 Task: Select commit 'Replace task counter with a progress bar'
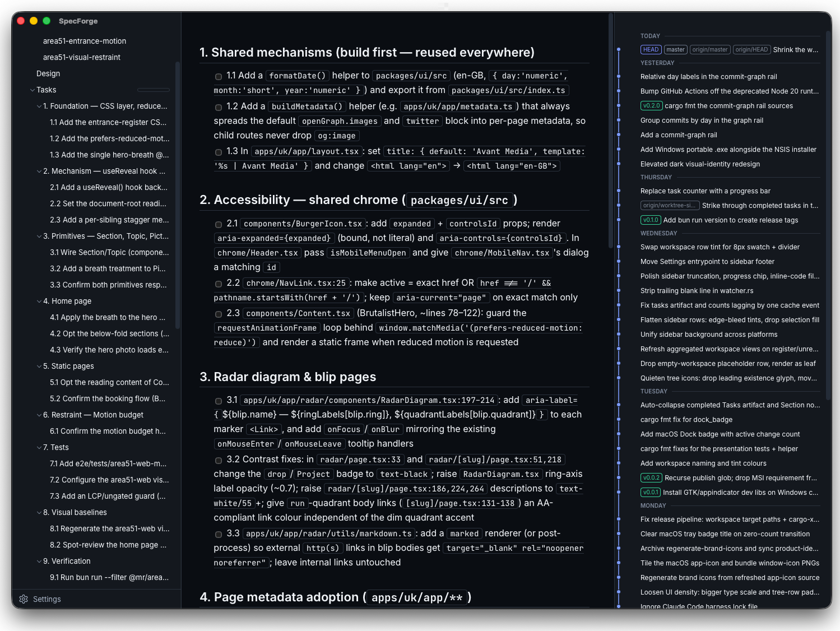tap(706, 191)
